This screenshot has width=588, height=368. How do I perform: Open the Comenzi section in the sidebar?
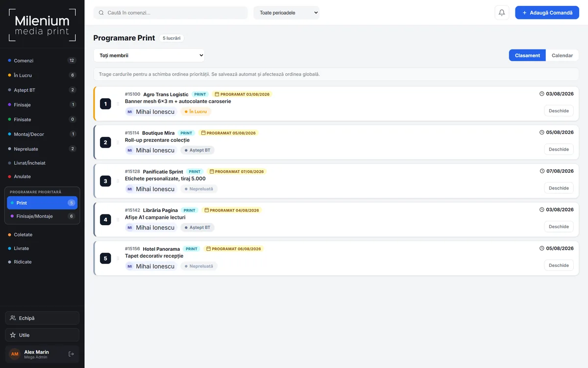(x=42, y=61)
